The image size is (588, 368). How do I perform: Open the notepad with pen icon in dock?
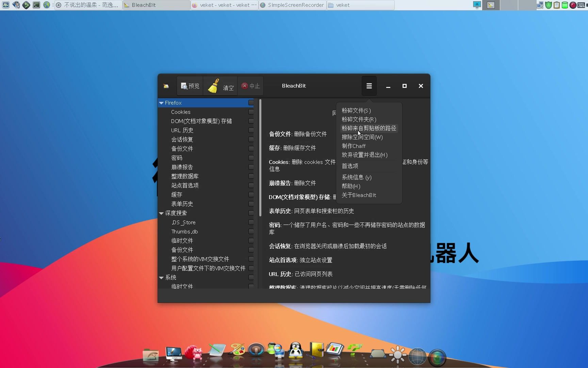pyautogui.click(x=216, y=350)
